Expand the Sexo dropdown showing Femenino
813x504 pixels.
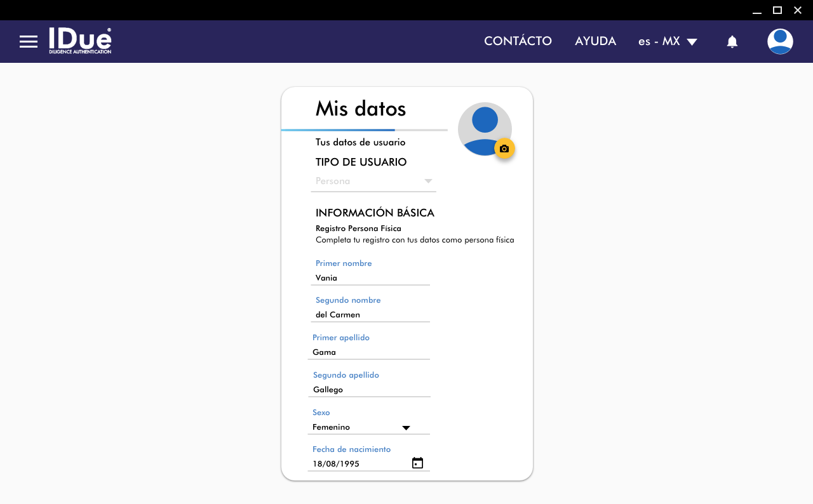pos(368,427)
